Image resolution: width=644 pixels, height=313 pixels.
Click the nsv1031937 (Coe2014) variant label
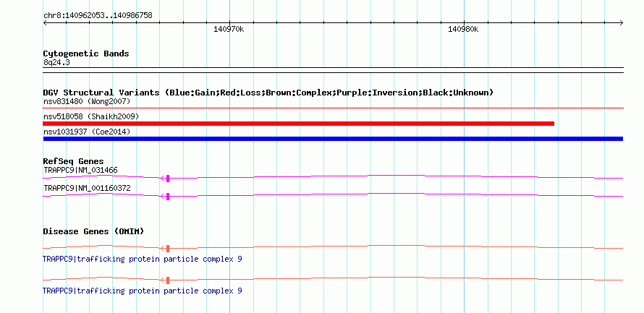(87, 132)
